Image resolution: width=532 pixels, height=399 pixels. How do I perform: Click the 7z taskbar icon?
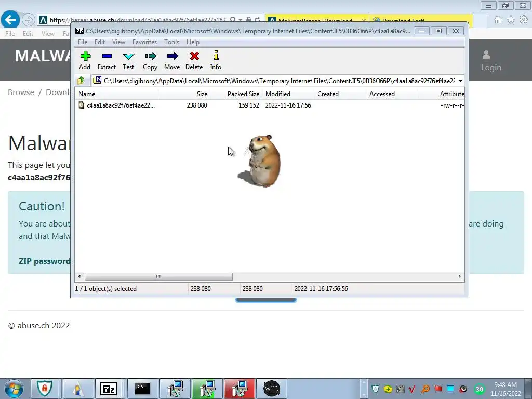(x=109, y=389)
